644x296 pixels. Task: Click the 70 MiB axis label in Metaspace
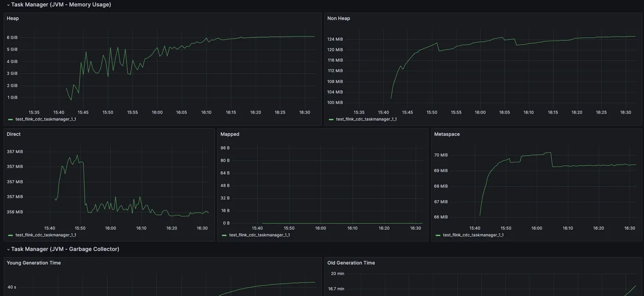pyautogui.click(x=441, y=155)
